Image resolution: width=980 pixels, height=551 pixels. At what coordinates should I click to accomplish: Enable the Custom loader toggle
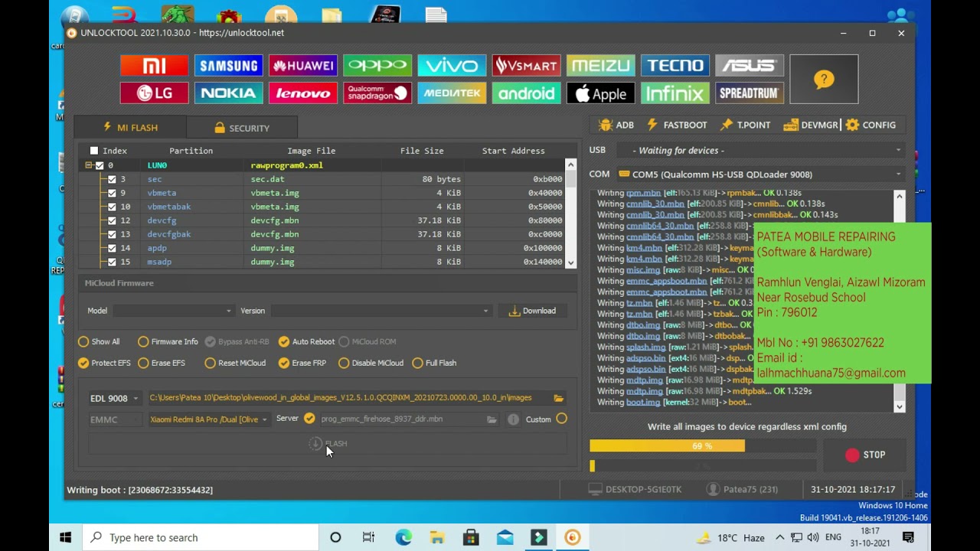[x=561, y=419]
